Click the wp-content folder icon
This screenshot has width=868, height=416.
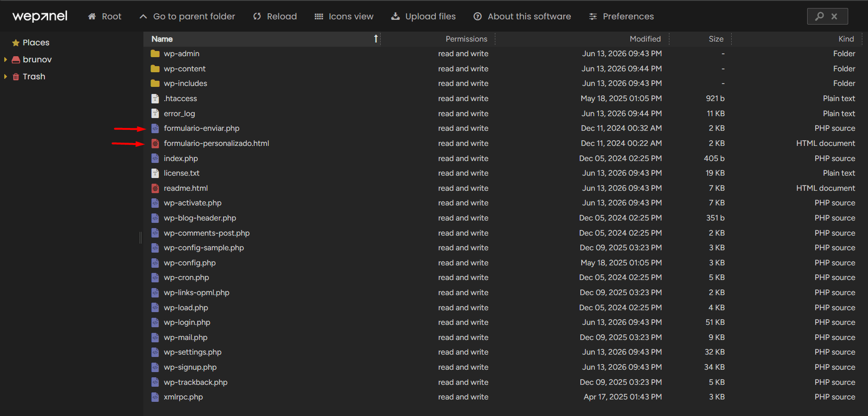pos(155,68)
